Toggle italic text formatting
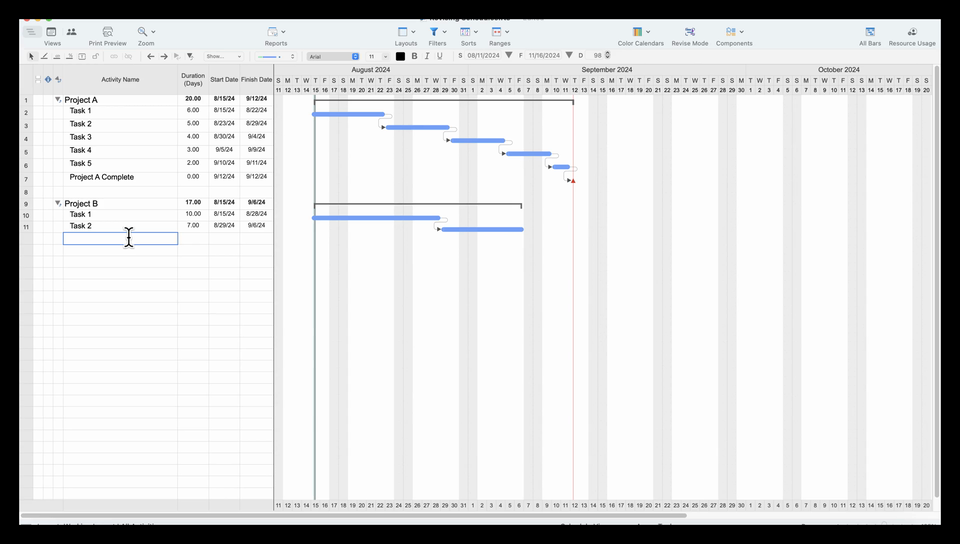The height and width of the screenshot is (544, 960). (427, 56)
